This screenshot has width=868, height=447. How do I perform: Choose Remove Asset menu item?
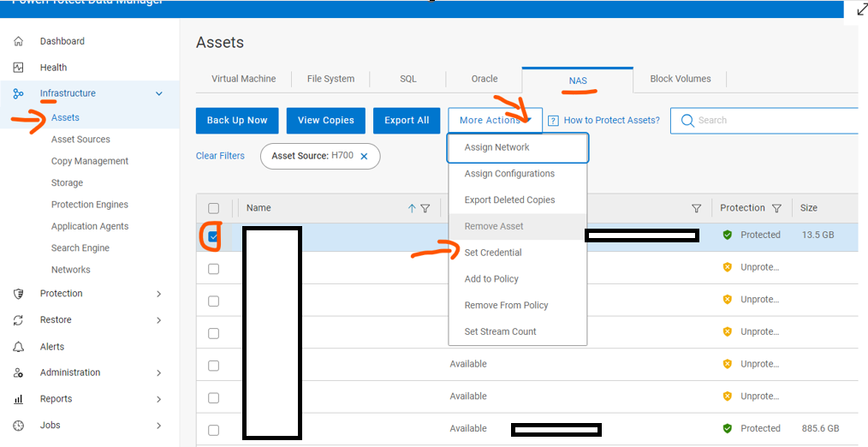pyautogui.click(x=518, y=227)
